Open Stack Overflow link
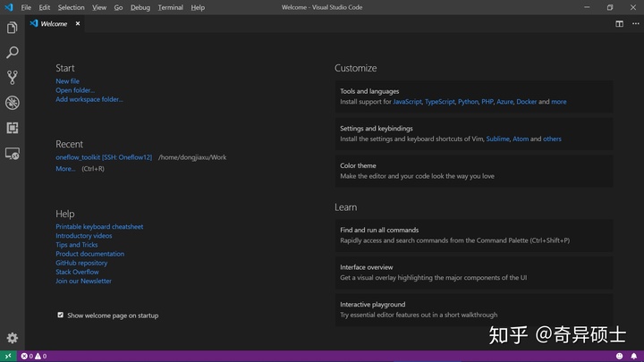The width and height of the screenshot is (644, 362). click(77, 272)
